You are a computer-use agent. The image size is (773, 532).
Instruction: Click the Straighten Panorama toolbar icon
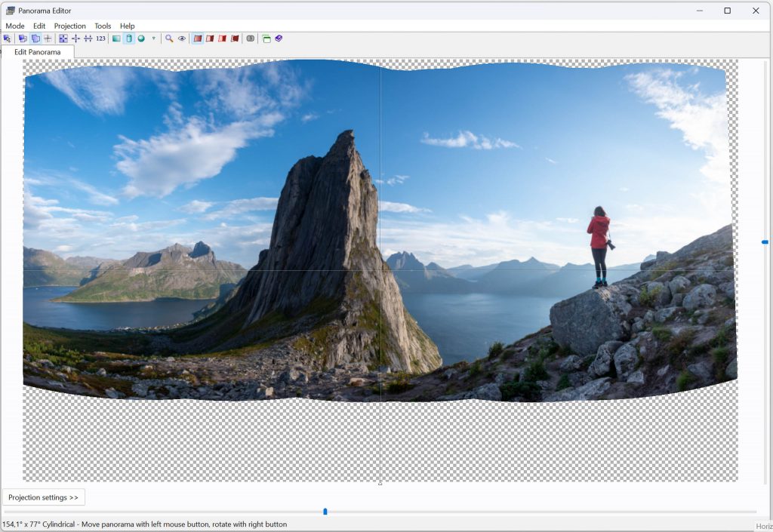point(88,38)
